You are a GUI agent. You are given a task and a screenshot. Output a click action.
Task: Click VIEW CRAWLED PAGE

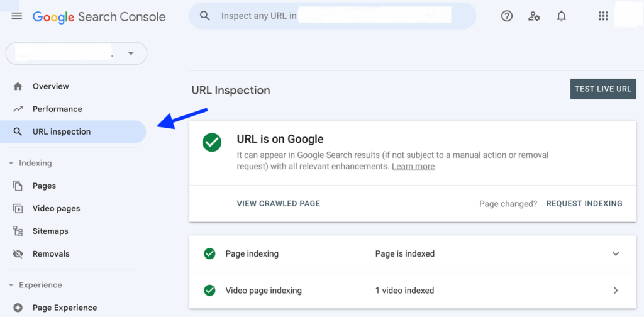pos(279,203)
